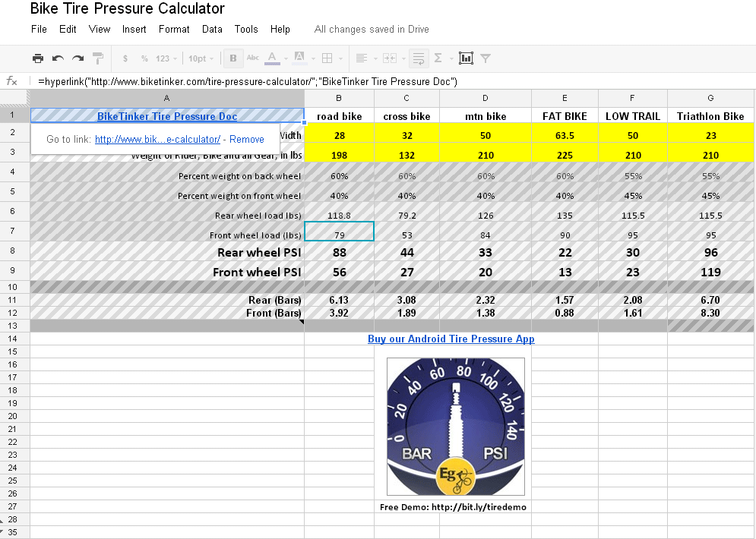This screenshot has width=756, height=539.
Task: Open the 123 number formats dropdown
Action: click(x=166, y=58)
